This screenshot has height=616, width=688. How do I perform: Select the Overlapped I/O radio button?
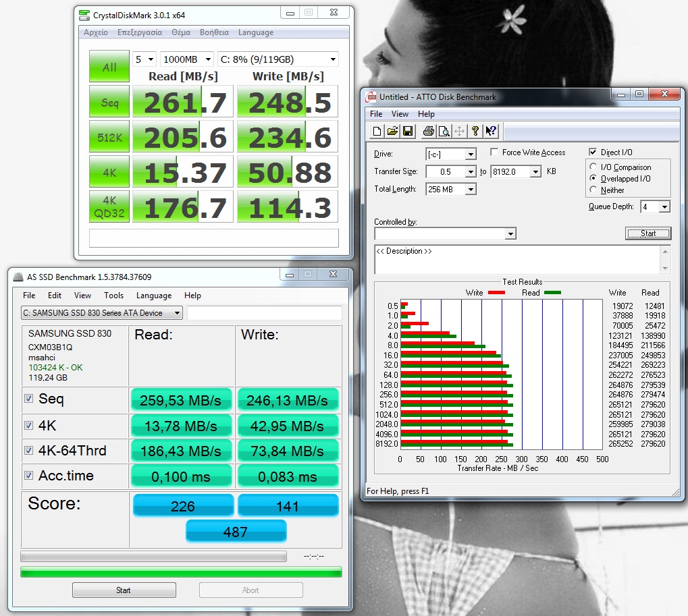(593, 178)
